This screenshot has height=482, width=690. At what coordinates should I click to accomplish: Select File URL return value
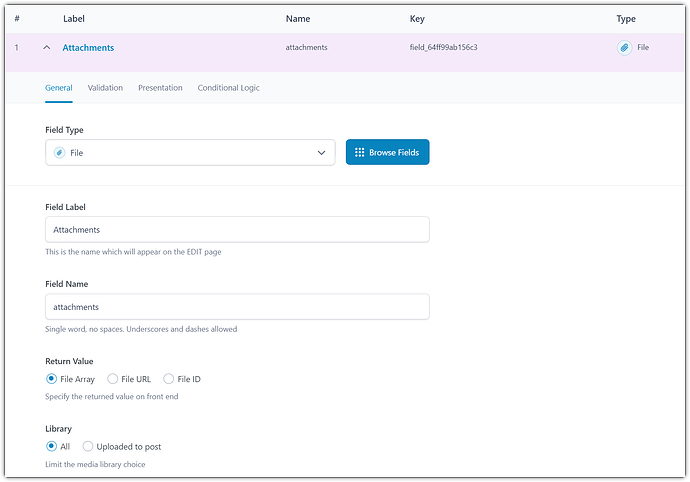click(113, 379)
